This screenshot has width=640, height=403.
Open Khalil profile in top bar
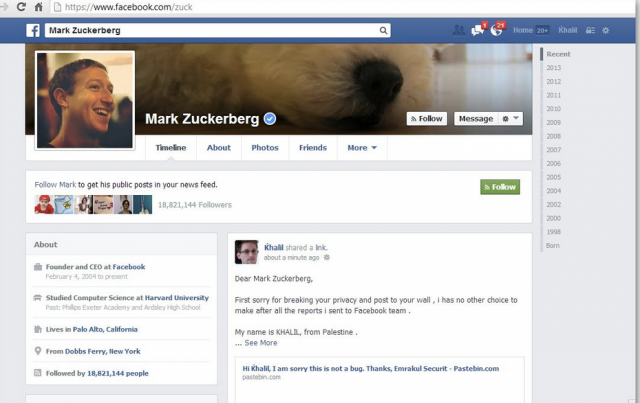click(568, 30)
